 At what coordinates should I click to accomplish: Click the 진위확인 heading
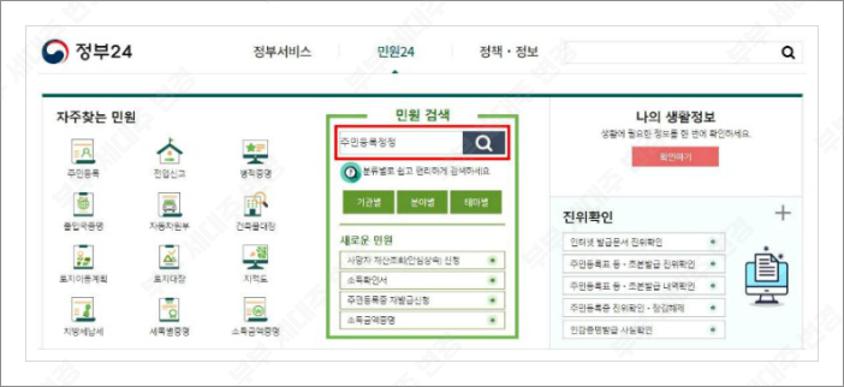(587, 217)
